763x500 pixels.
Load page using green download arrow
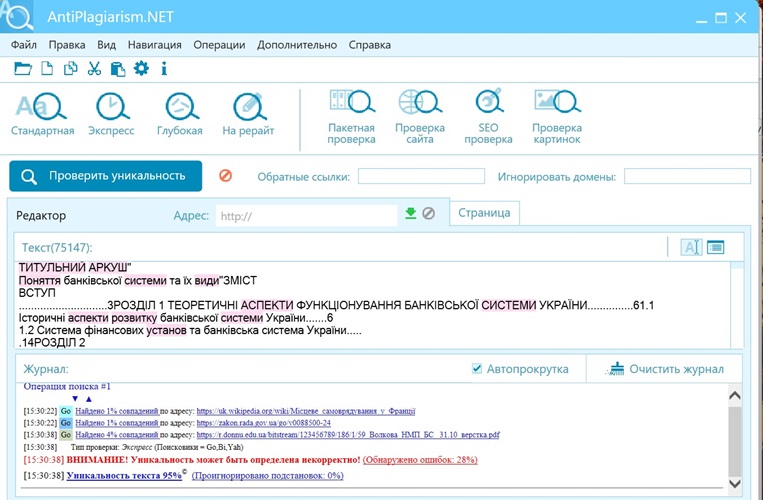coord(411,214)
